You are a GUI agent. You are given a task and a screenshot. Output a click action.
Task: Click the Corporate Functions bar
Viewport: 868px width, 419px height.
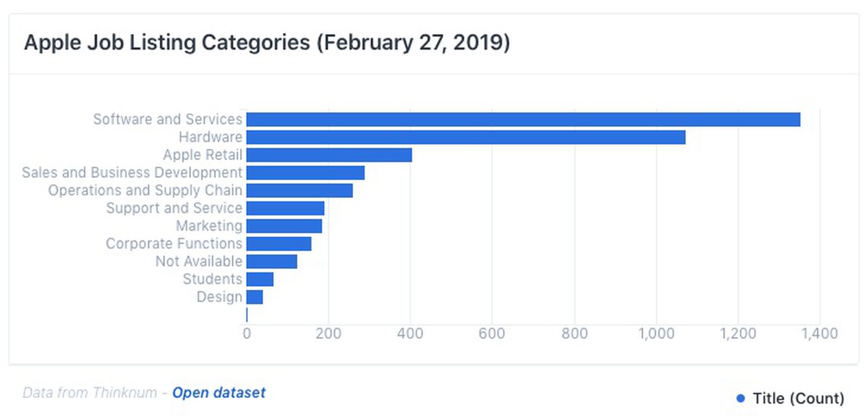[x=279, y=244]
